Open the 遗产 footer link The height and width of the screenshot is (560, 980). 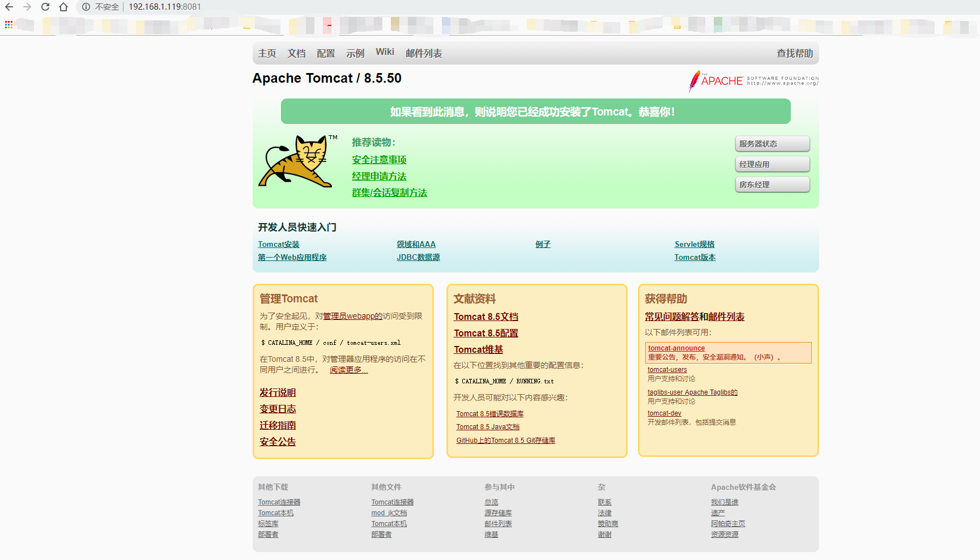pos(718,513)
